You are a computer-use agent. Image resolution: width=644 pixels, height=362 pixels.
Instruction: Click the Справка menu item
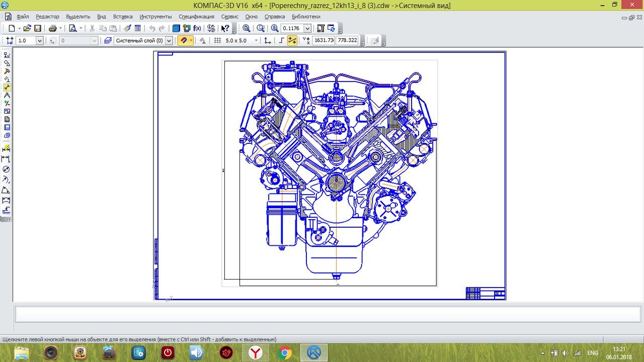pyautogui.click(x=274, y=17)
